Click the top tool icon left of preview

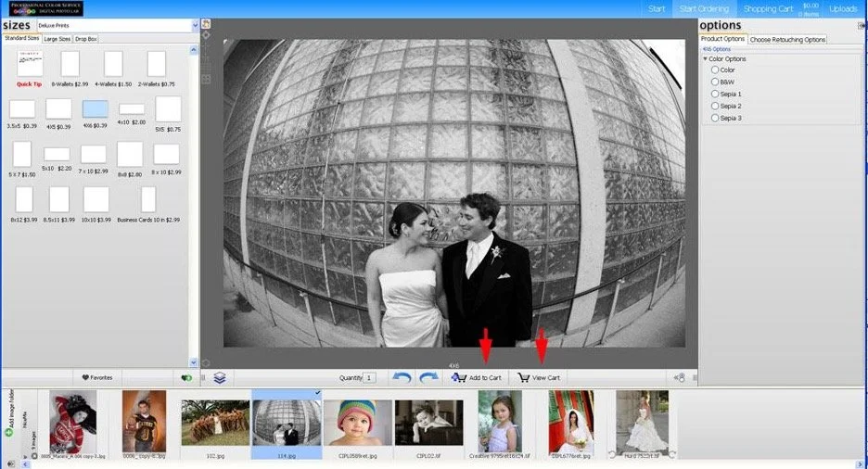[206, 24]
